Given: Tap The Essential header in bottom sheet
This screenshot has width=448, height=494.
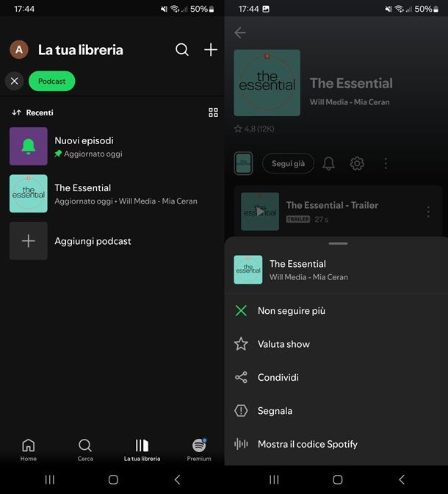Looking at the screenshot, I should click(x=336, y=270).
